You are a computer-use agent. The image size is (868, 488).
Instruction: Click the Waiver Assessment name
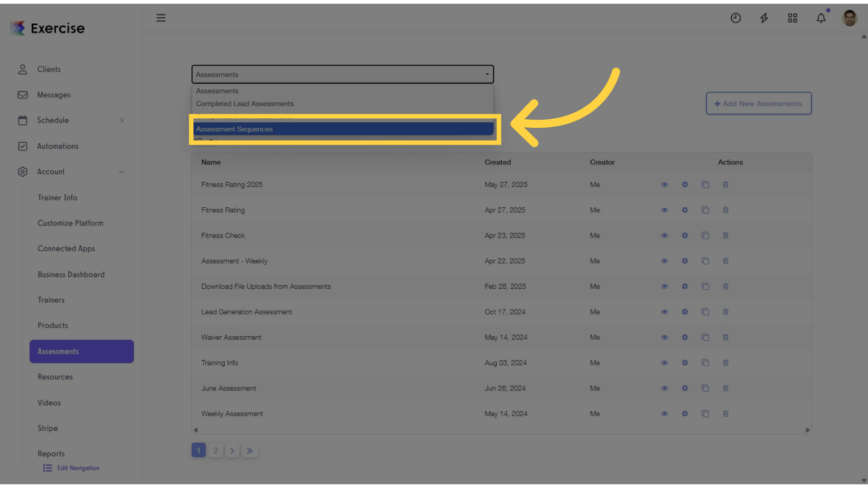[231, 337]
